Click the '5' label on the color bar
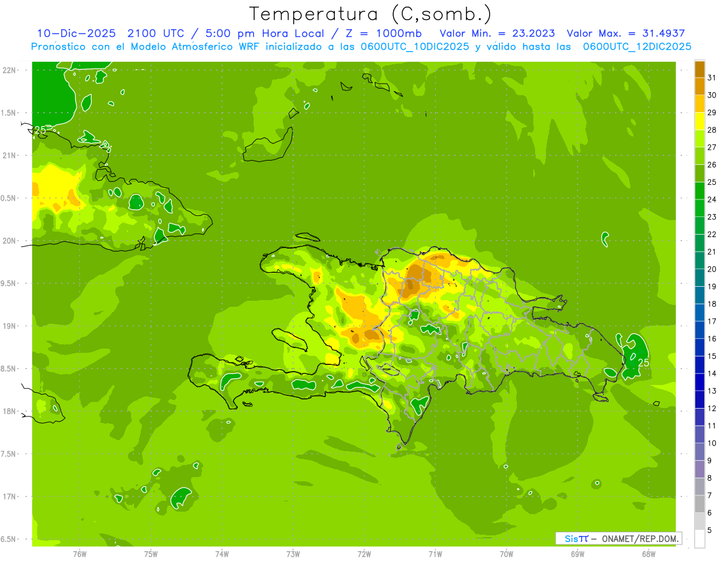The image size is (728, 562). 709,530
